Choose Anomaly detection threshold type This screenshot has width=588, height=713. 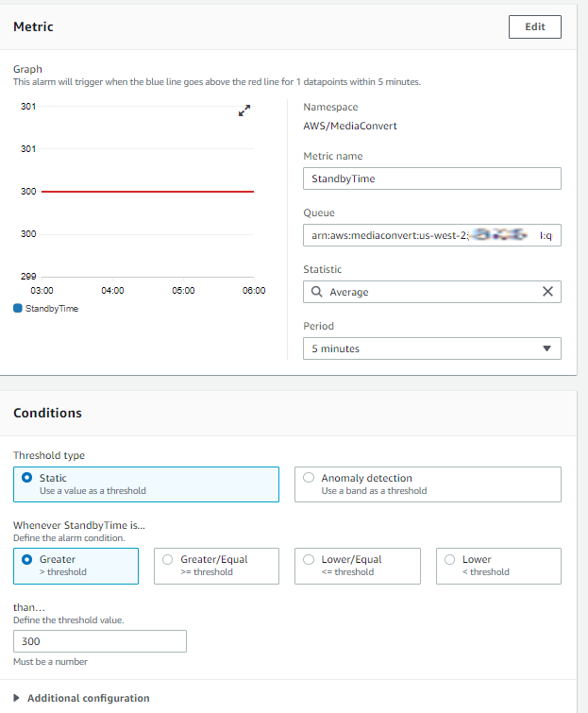[x=309, y=478]
